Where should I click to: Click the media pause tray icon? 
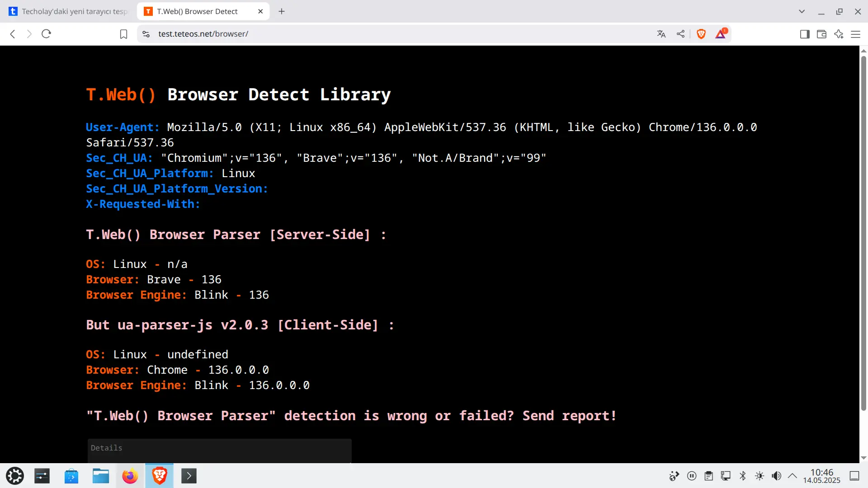[692, 476]
